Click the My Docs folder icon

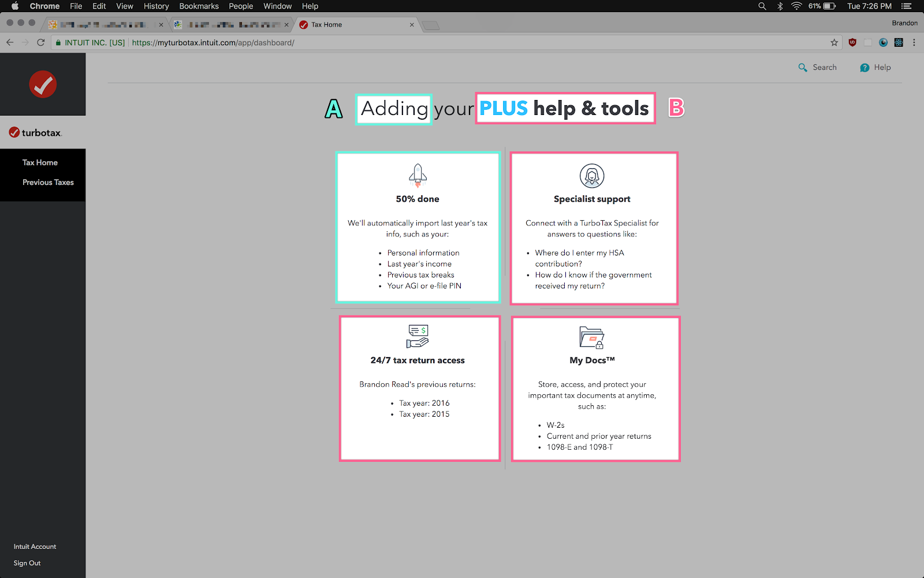pos(592,337)
